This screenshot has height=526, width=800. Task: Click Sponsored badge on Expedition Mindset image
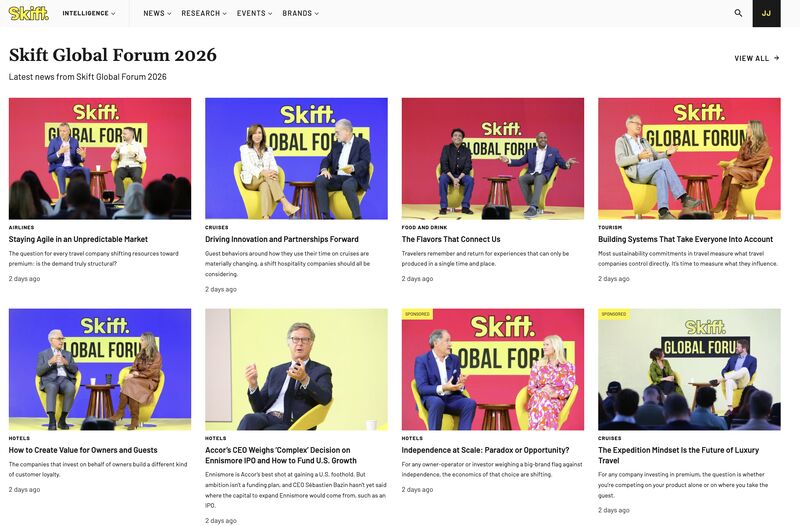point(614,314)
